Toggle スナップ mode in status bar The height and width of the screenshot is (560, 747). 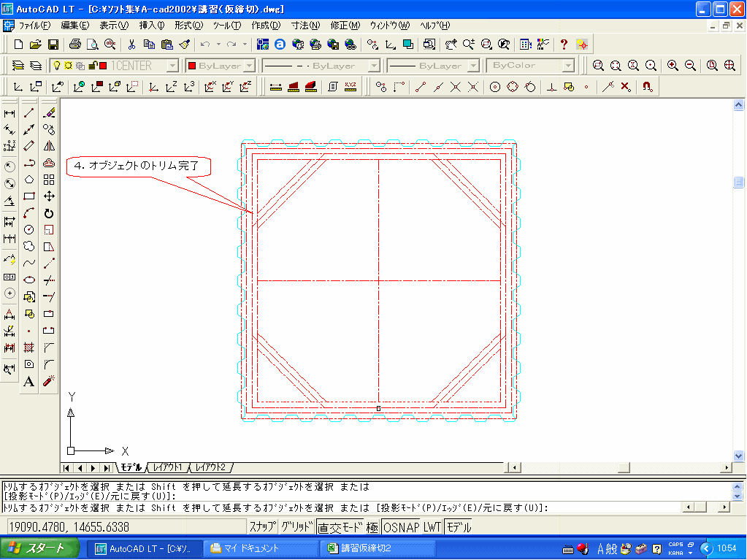pyautogui.click(x=262, y=527)
